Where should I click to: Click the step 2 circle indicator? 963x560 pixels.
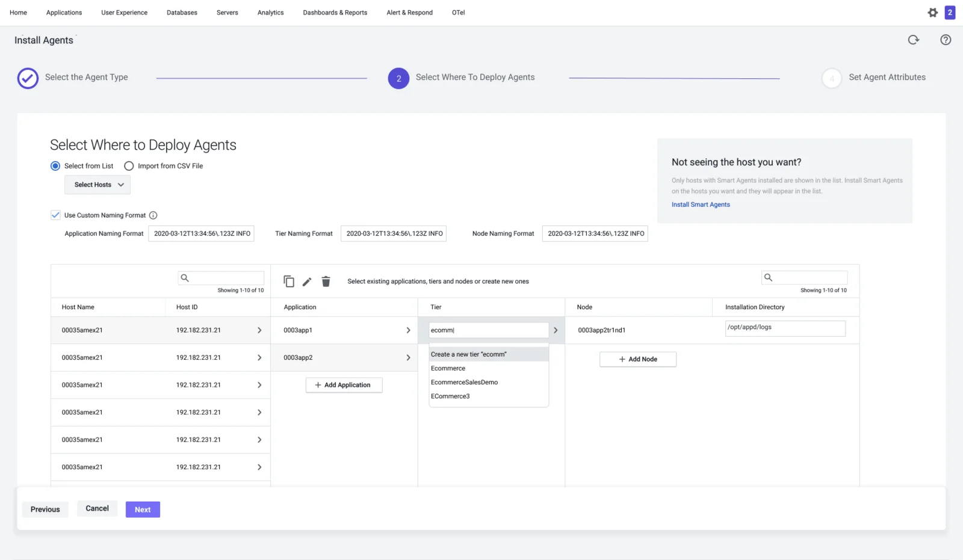(x=398, y=78)
